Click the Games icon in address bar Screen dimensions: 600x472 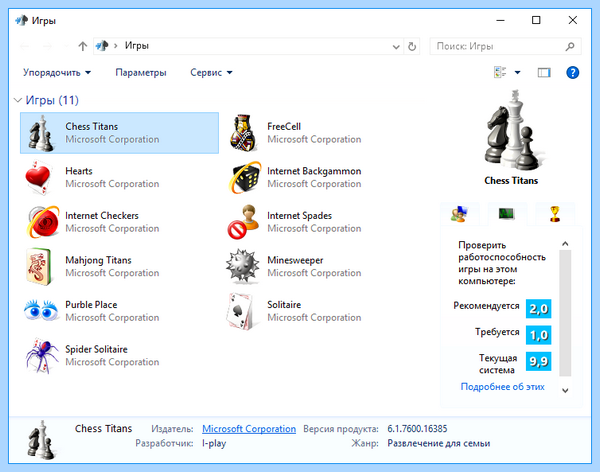(x=102, y=46)
